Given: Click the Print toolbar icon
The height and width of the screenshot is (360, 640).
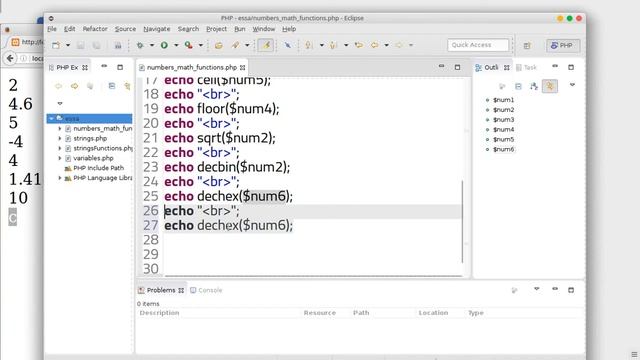Looking at the screenshot, I should 118,45.
